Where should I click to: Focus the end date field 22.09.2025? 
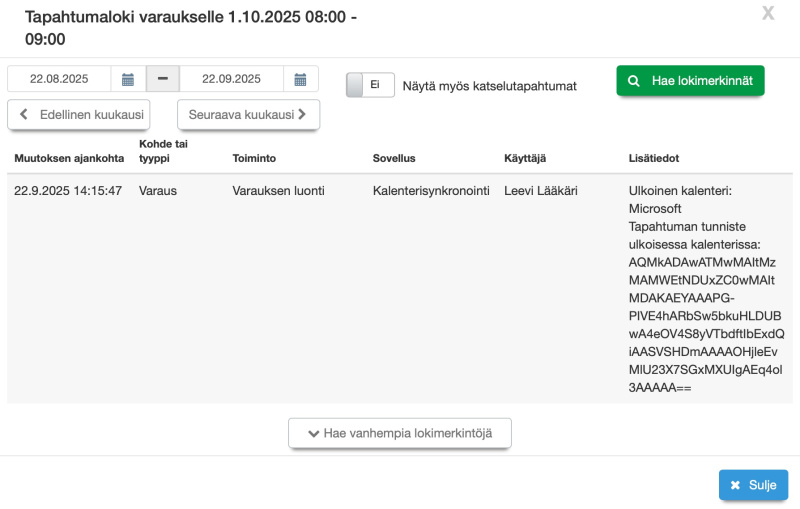231,79
